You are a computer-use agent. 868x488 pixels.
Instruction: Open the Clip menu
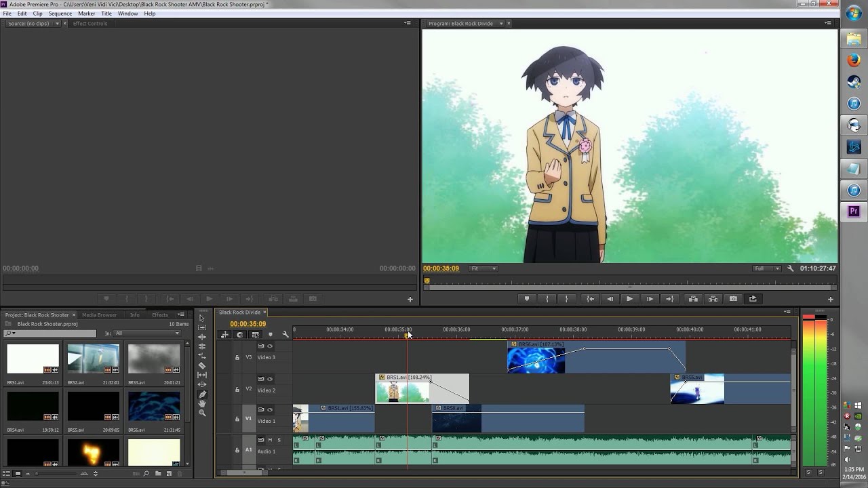pyautogui.click(x=37, y=14)
